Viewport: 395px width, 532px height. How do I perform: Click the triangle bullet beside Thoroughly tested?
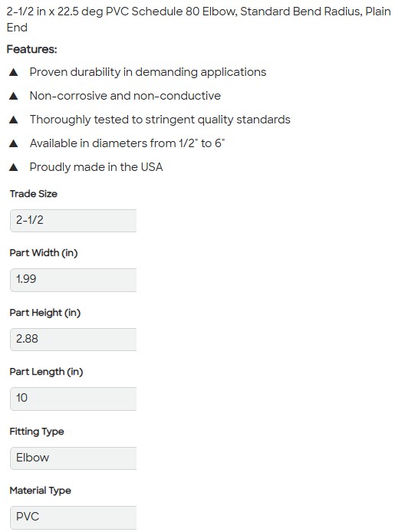point(14,120)
